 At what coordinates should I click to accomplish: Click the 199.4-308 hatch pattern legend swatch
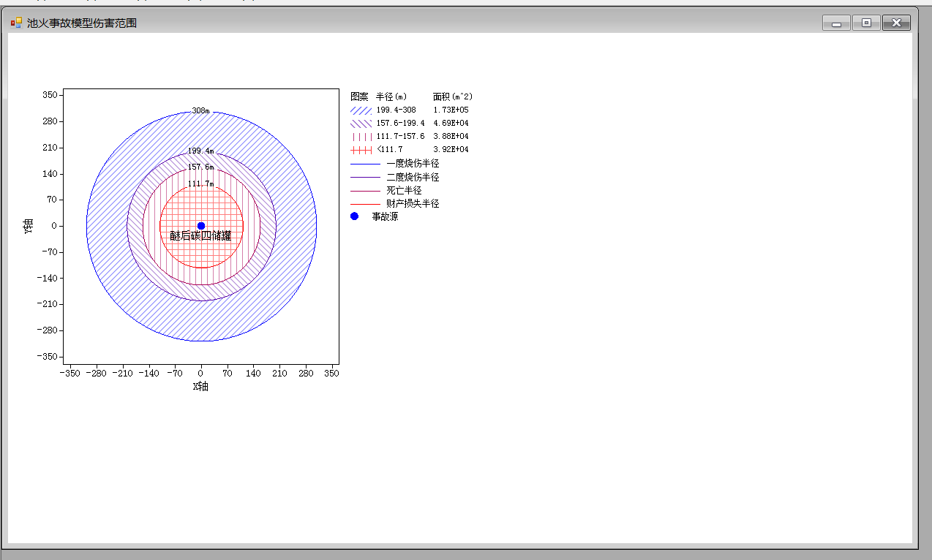(x=361, y=110)
